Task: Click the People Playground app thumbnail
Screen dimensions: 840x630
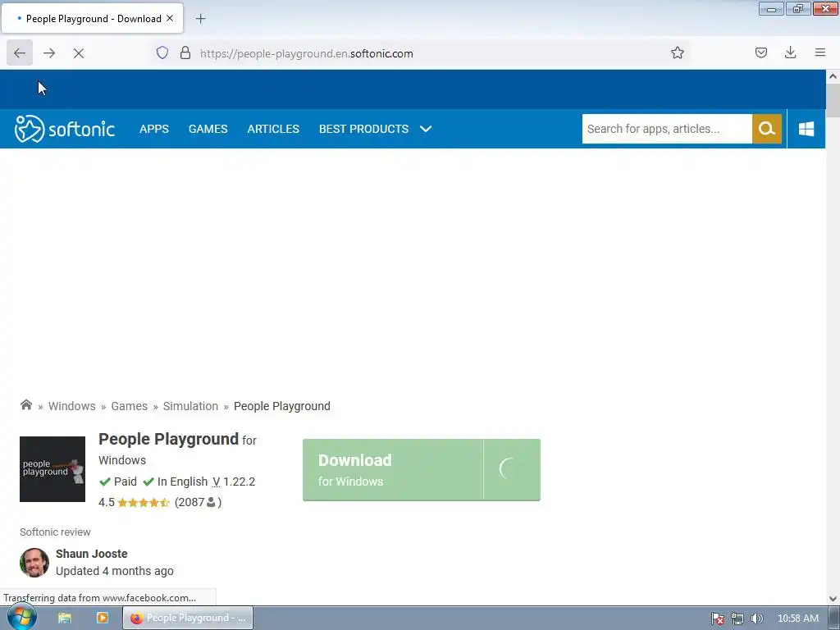Action: (x=52, y=468)
